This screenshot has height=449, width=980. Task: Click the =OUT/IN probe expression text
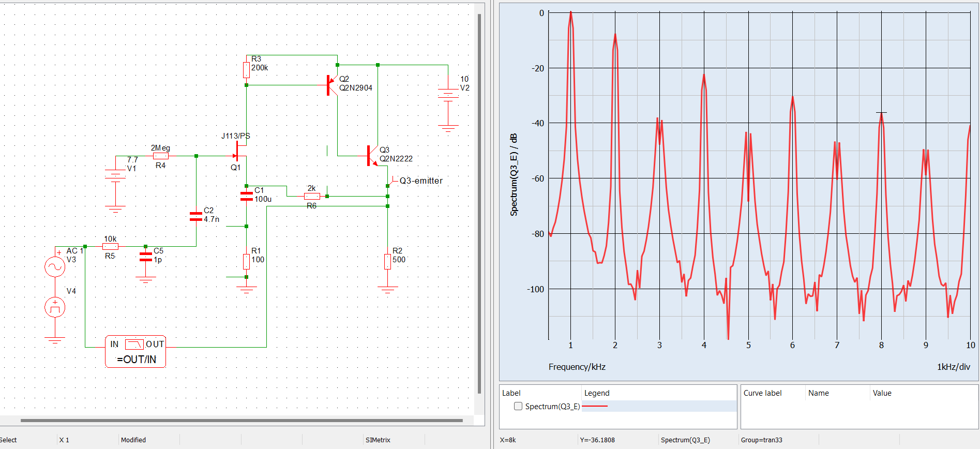[137, 359]
